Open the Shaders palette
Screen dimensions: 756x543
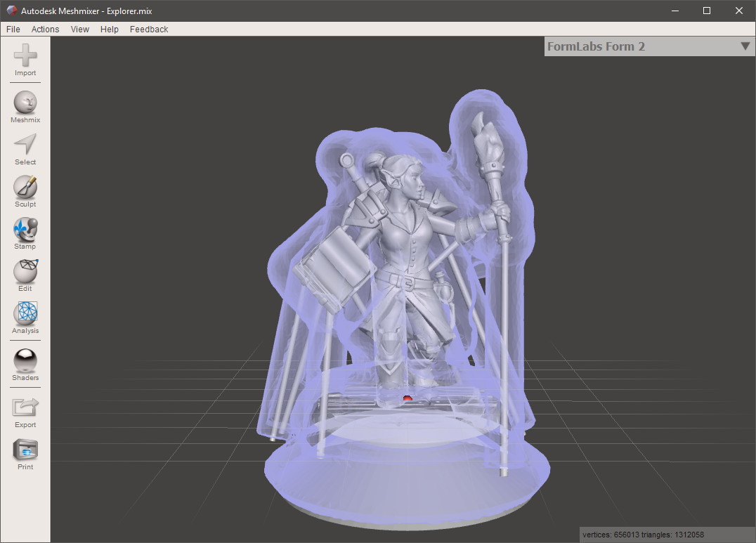[x=25, y=361]
